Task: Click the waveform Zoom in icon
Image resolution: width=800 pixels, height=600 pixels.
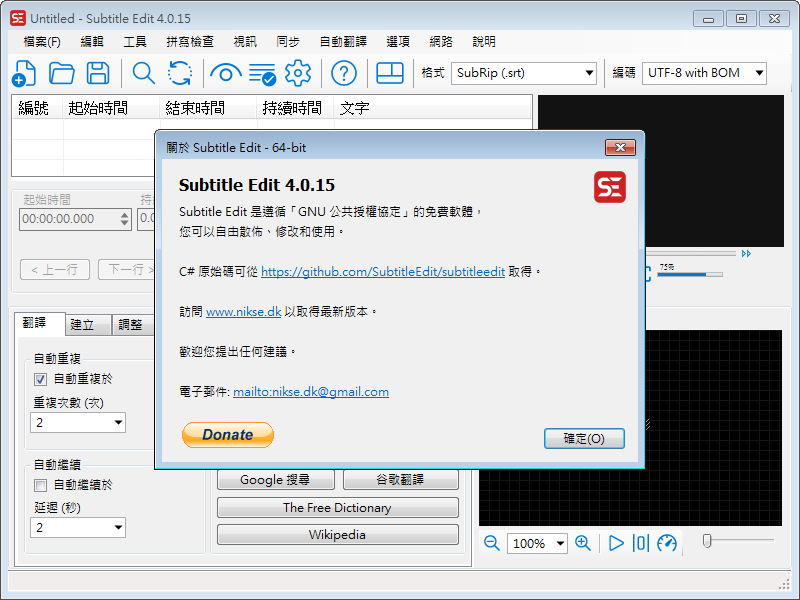Action: (x=583, y=543)
